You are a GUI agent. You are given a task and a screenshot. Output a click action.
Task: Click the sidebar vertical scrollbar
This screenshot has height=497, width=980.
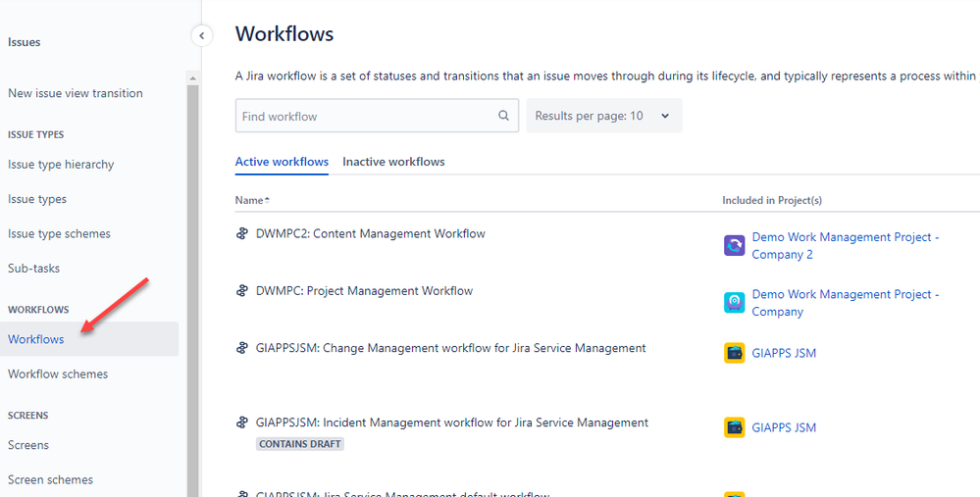(x=192, y=290)
